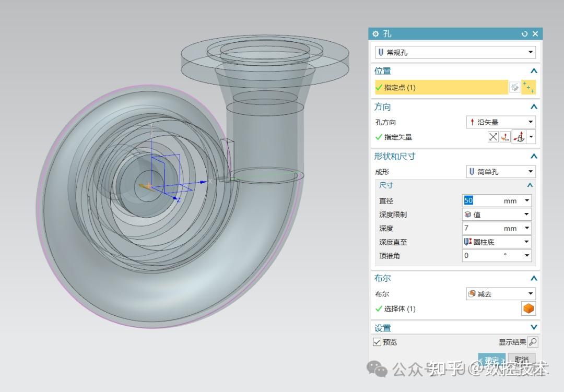Image resolution: width=564 pixels, height=392 pixels.
Task: Enable the 预览 preview checkbox
Action: coord(377,342)
